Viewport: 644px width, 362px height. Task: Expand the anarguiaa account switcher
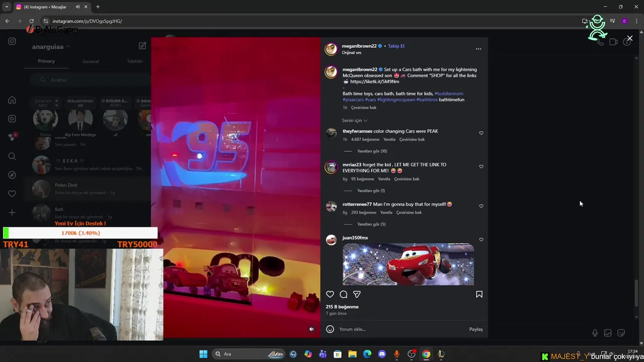click(x=51, y=47)
